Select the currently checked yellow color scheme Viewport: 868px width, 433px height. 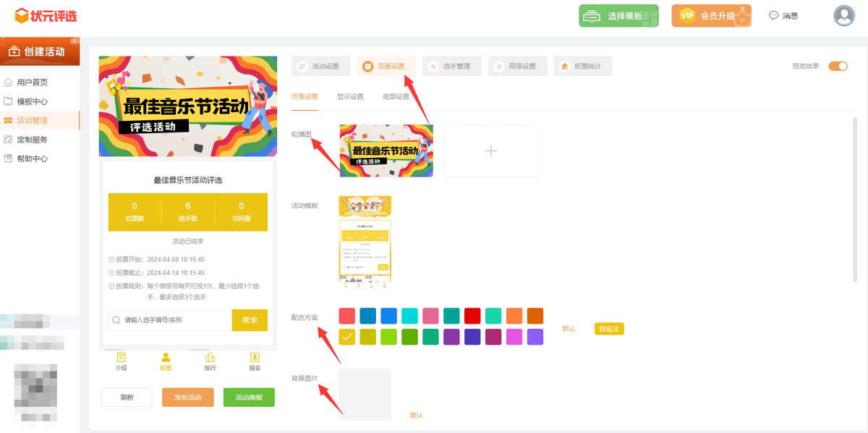coord(346,337)
